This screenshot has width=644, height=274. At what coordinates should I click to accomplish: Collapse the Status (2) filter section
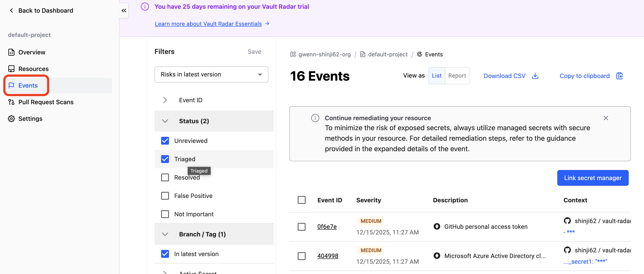[x=165, y=121]
